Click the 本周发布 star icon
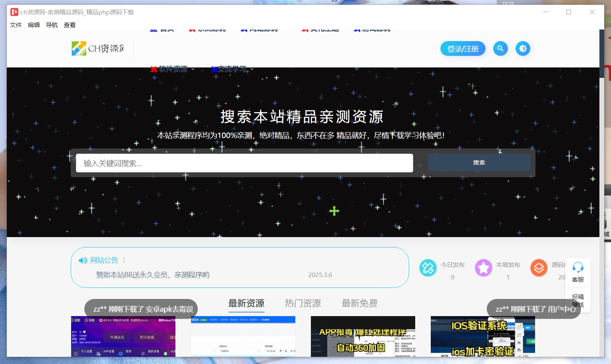The height and width of the screenshot is (364, 611). point(484,268)
